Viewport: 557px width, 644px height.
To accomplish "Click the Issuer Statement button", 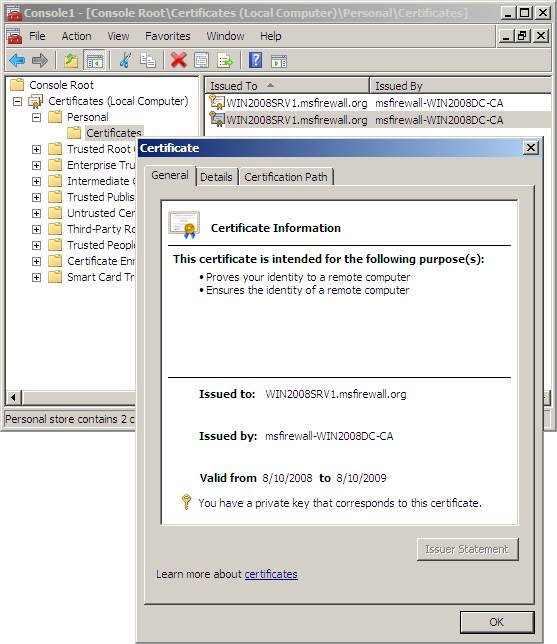I will [467, 549].
